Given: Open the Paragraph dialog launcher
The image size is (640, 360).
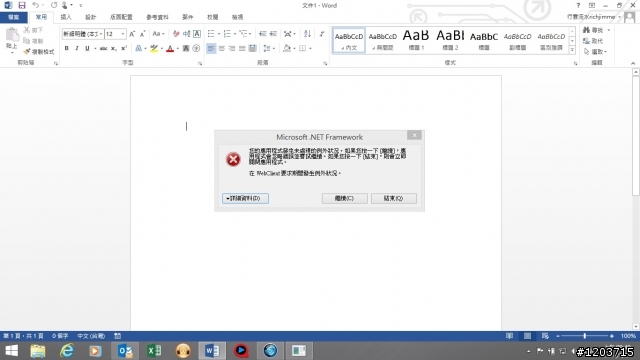Looking at the screenshot, I should [x=325, y=63].
